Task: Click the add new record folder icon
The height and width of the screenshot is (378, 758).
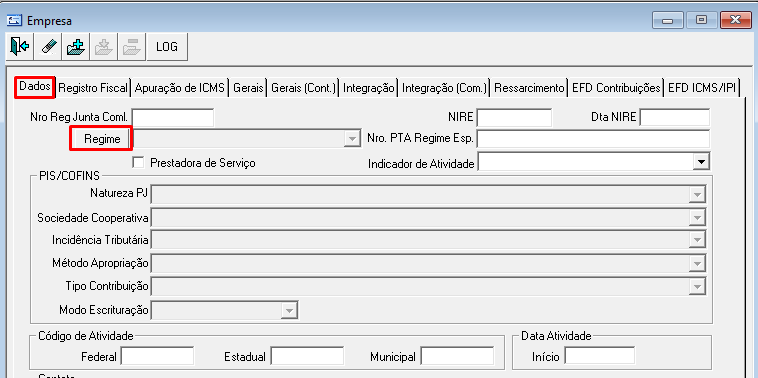Action: coord(76,47)
